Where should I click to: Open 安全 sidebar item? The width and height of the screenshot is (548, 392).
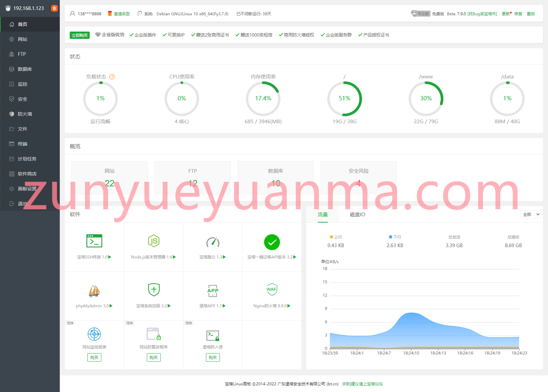pyautogui.click(x=30, y=99)
